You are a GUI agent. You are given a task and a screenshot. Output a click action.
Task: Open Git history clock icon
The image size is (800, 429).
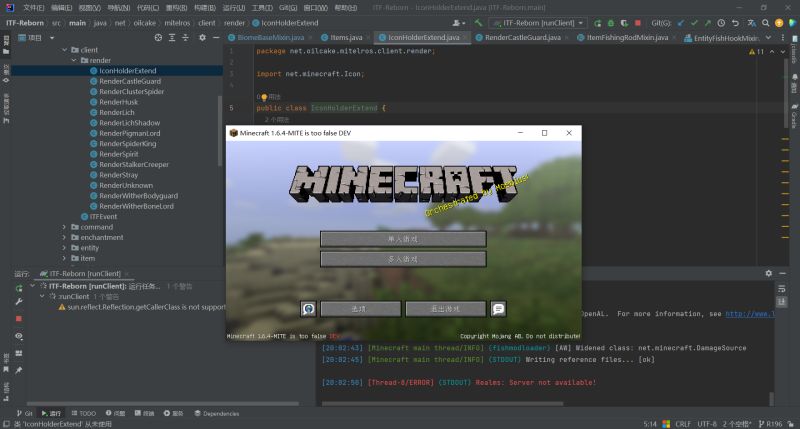721,23
